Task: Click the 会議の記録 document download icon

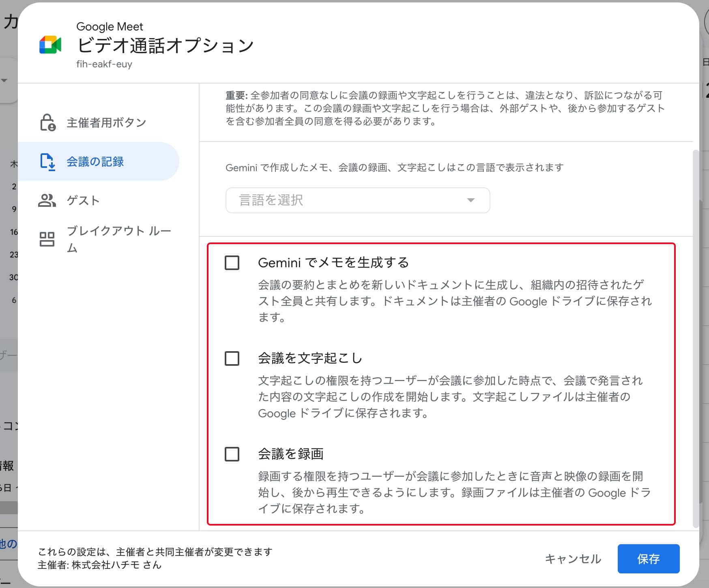Action: pos(47,162)
